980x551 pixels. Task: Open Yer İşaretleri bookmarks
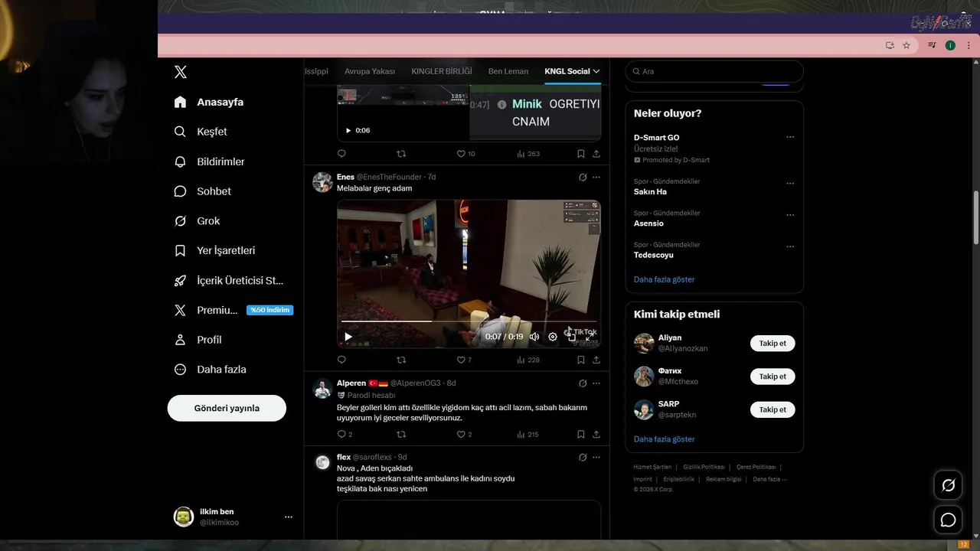click(214, 250)
